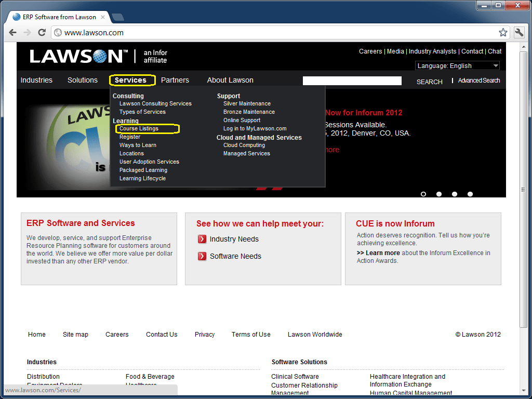Viewport: 532px width, 399px height.
Task: Select the ERP Software from Lawson browser tab
Action: [x=57, y=17]
